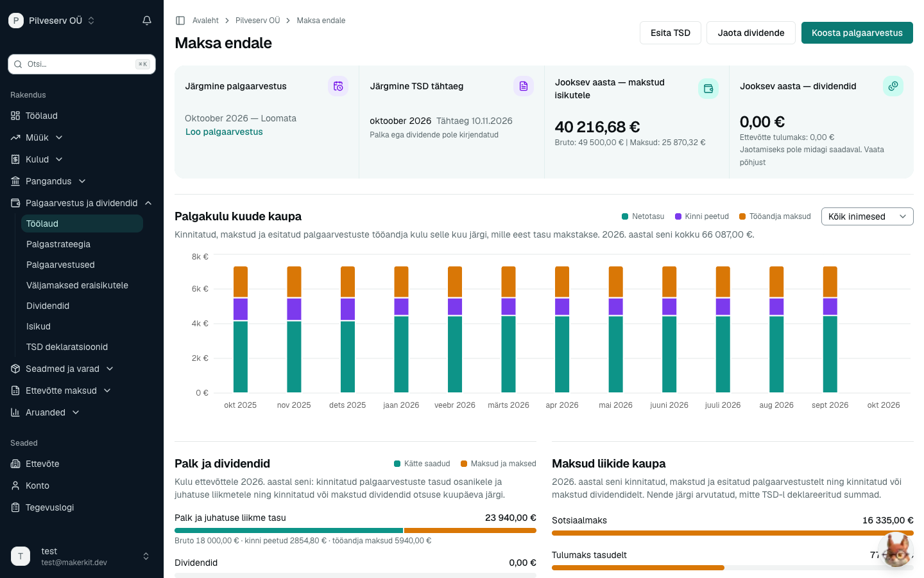Focus the Otsi search field
This screenshot has height=578, width=924.
[x=81, y=64]
